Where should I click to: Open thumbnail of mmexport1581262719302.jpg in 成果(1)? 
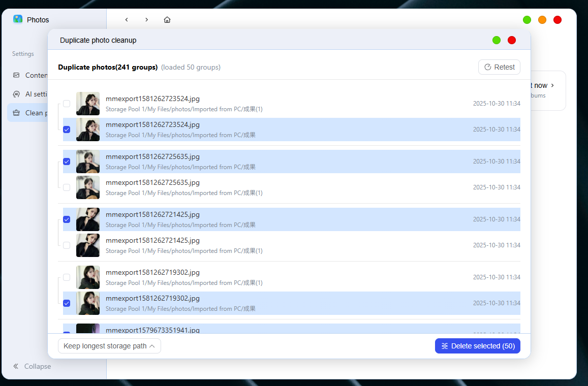click(88, 277)
